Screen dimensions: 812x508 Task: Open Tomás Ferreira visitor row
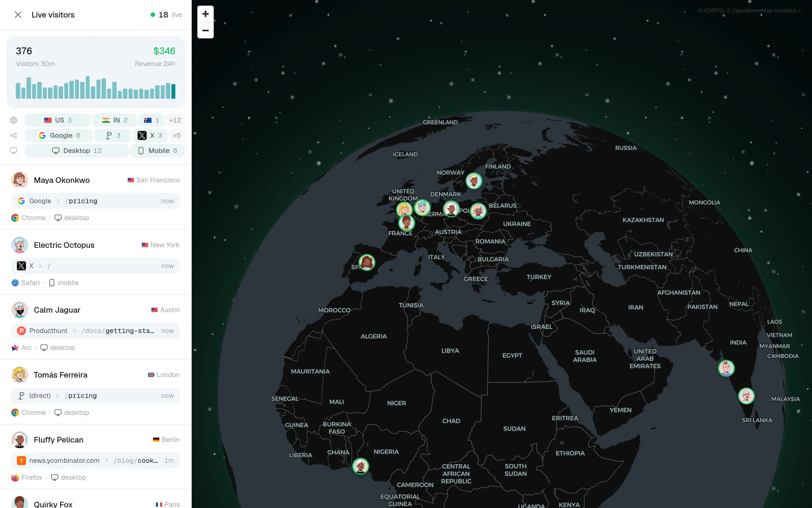coord(96,392)
